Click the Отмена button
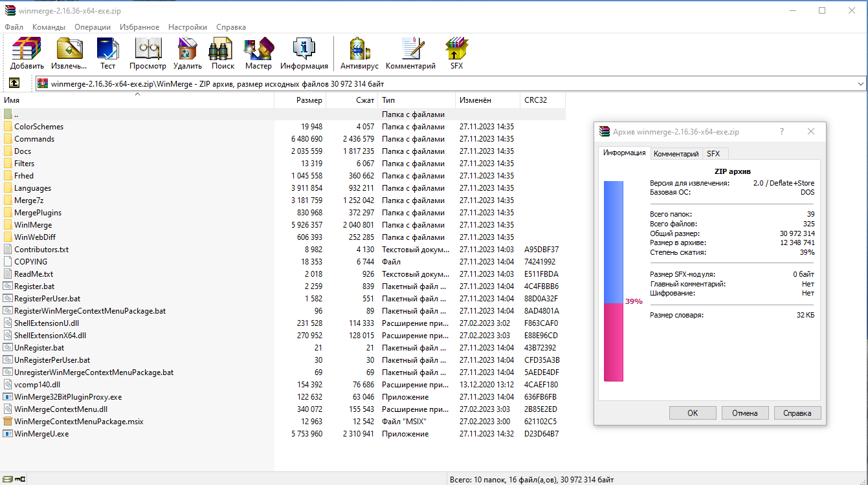This screenshot has height=485, width=868. point(744,413)
